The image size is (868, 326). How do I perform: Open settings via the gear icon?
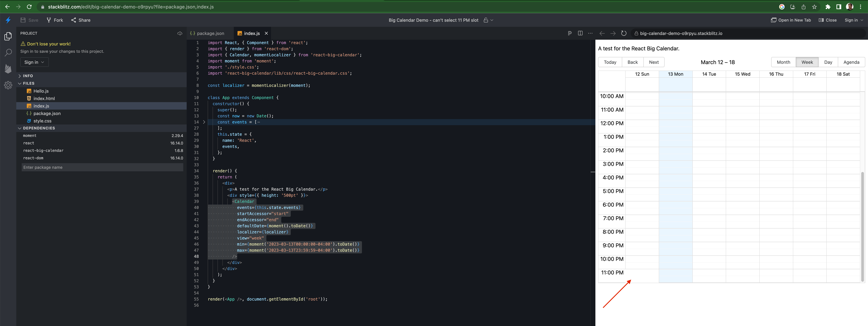tap(8, 85)
